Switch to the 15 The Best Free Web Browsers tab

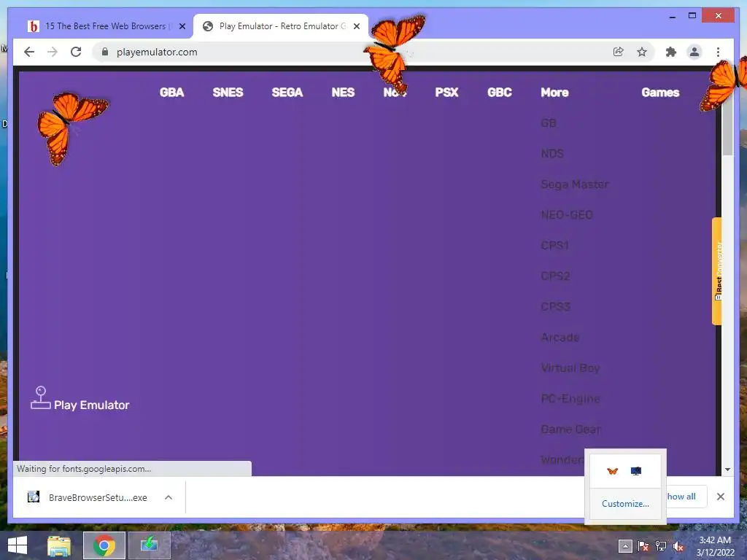click(x=106, y=26)
